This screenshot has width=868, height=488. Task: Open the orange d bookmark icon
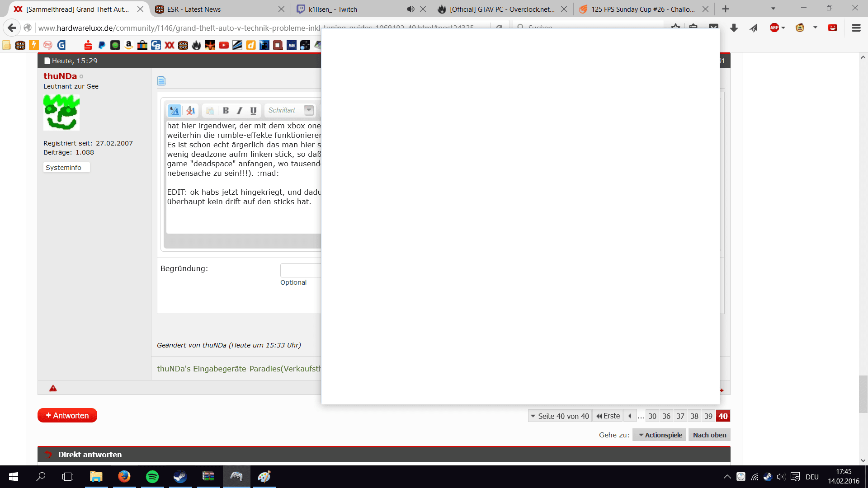(251, 45)
